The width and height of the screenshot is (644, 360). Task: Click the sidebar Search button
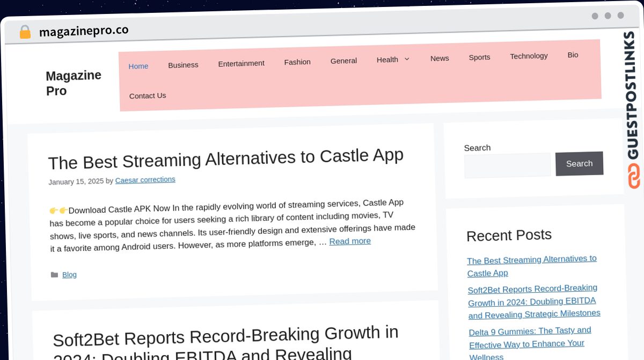pyautogui.click(x=579, y=163)
